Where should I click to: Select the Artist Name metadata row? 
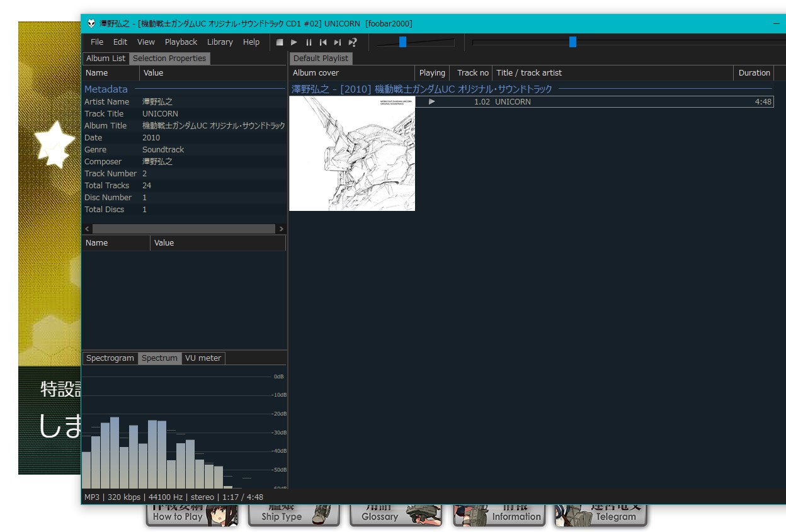(185, 102)
